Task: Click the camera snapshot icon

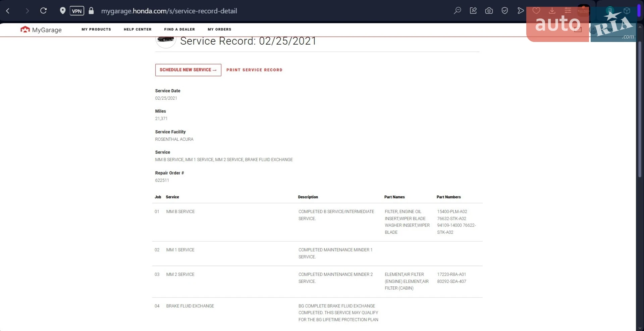Action: pos(489,11)
